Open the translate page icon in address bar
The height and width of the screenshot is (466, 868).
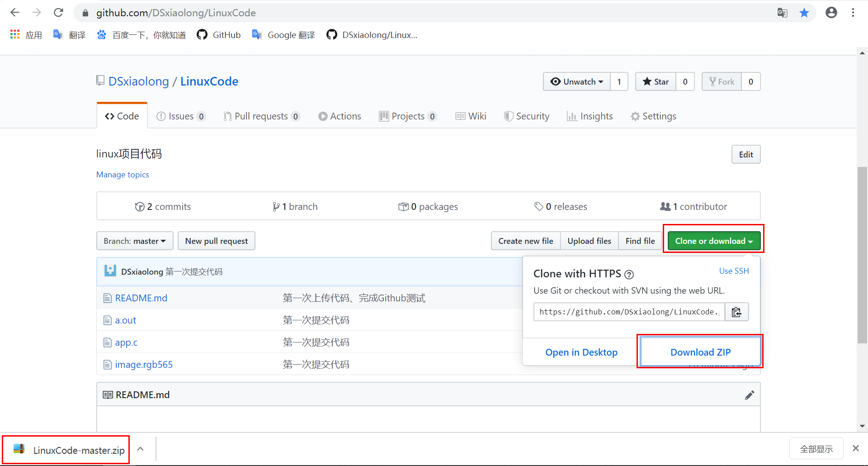[x=782, y=13]
